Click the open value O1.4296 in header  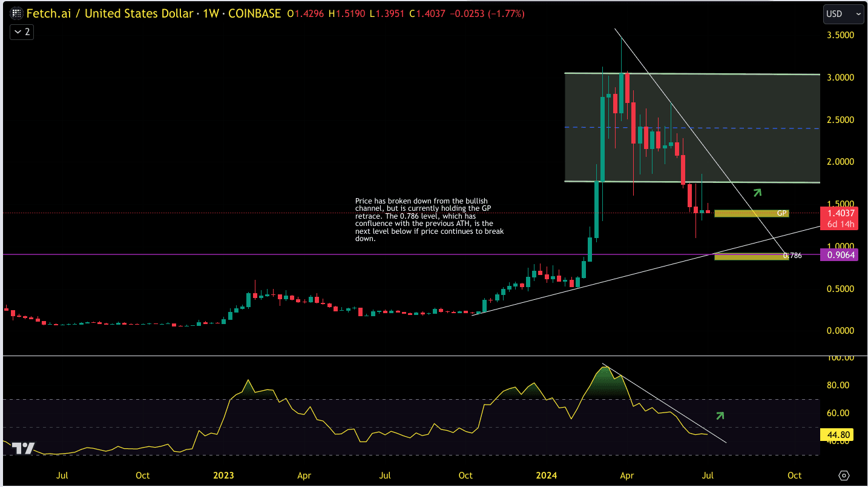pyautogui.click(x=306, y=13)
